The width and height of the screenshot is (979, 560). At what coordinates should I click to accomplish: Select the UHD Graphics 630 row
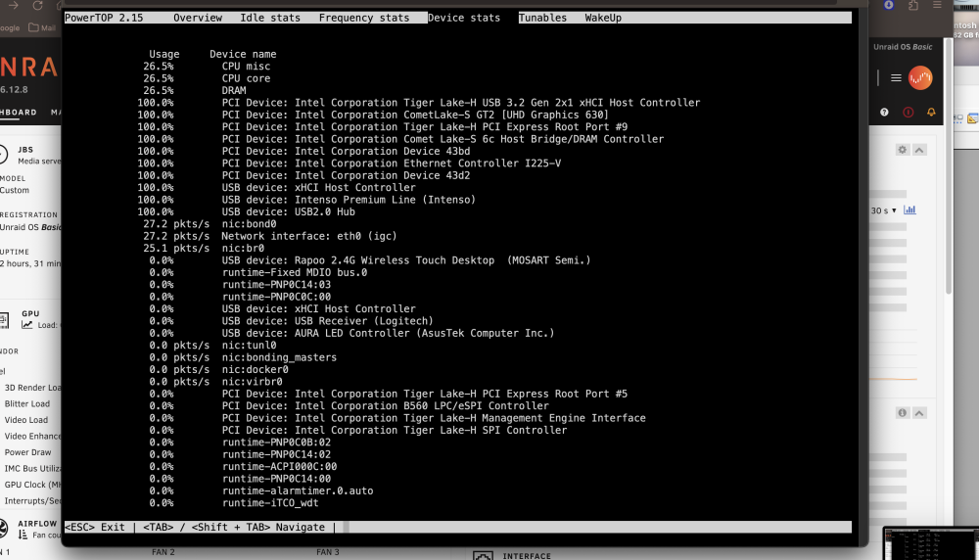373,115
